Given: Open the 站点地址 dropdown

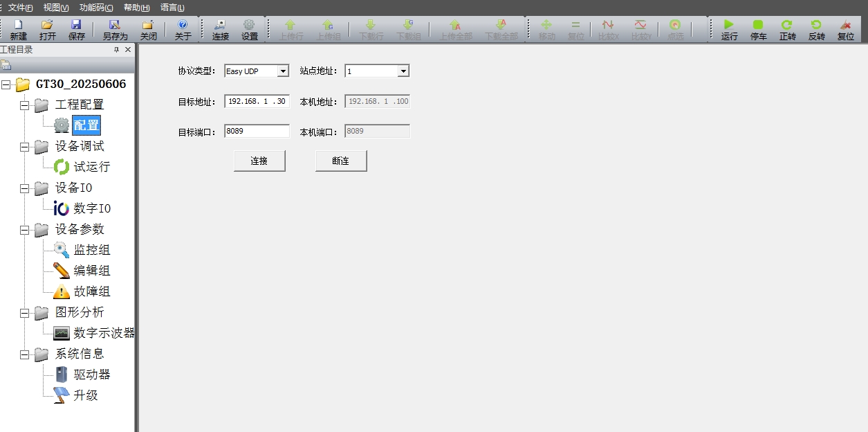Looking at the screenshot, I should click(403, 71).
